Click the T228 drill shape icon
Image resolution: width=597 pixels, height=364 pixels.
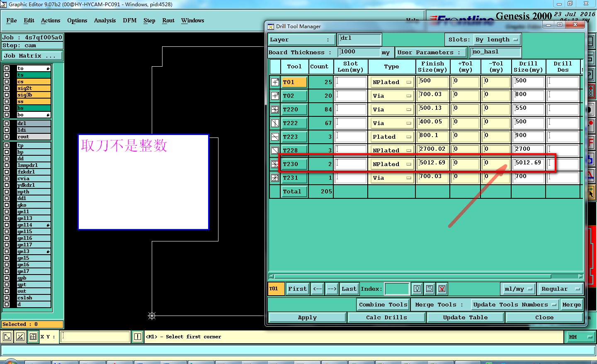[275, 150]
